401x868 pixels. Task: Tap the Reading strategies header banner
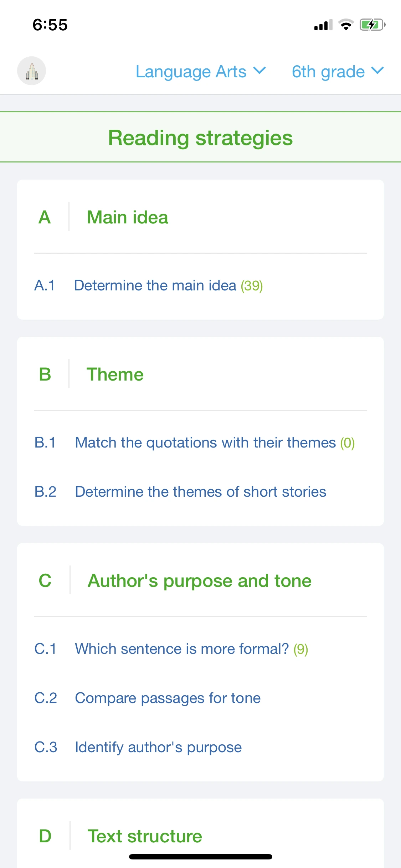tap(200, 138)
